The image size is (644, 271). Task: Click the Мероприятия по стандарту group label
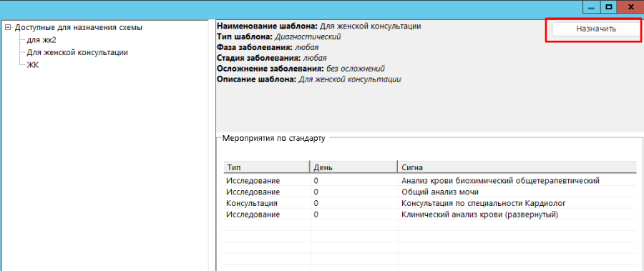click(x=273, y=139)
